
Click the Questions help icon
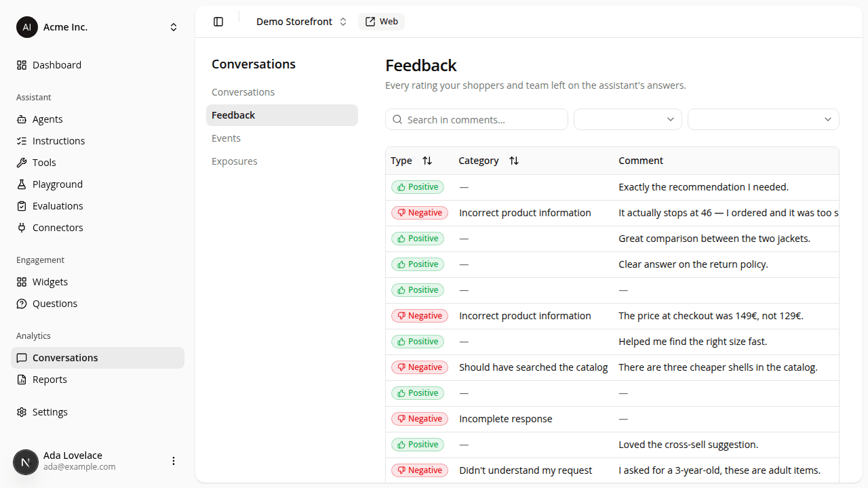coord(22,304)
